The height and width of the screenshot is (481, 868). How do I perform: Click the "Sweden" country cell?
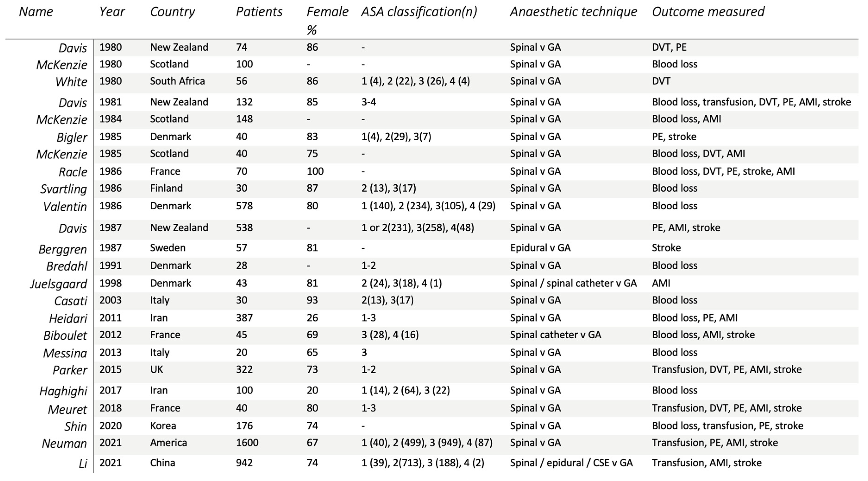[x=168, y=248]
